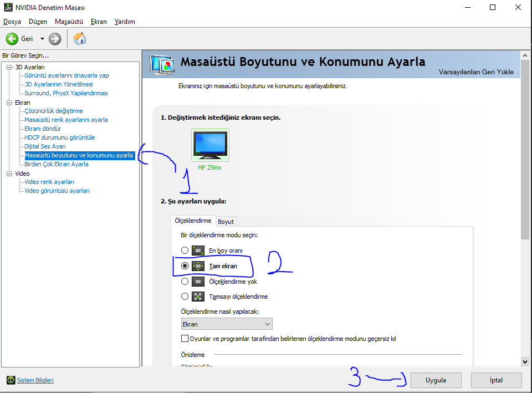Click the desktop size page header icon
The height and width of the screenshot is (393, 532).
tap(162, 64)
